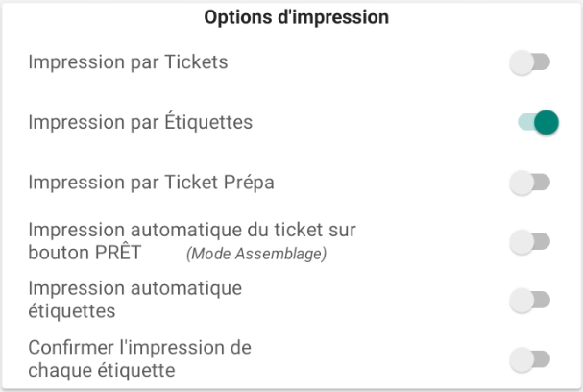Screen dimensions: 583x392
Task: Toggle the Impression automatique étiquettes switch
Action: [x=529, y=301]
